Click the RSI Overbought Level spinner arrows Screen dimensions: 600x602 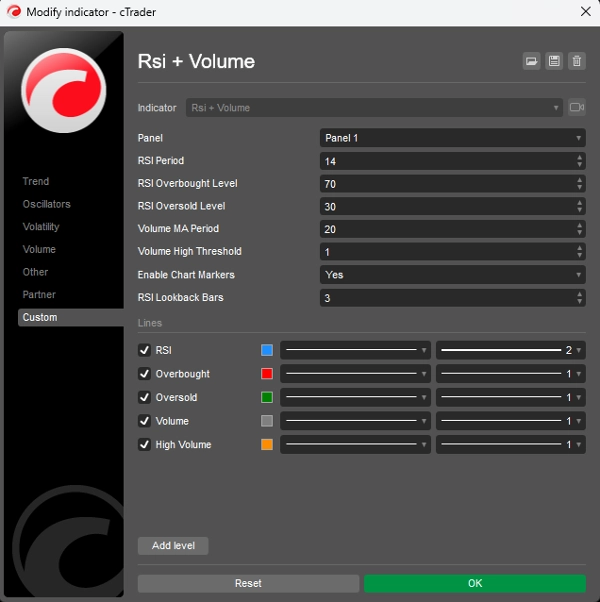pos(580,184)
